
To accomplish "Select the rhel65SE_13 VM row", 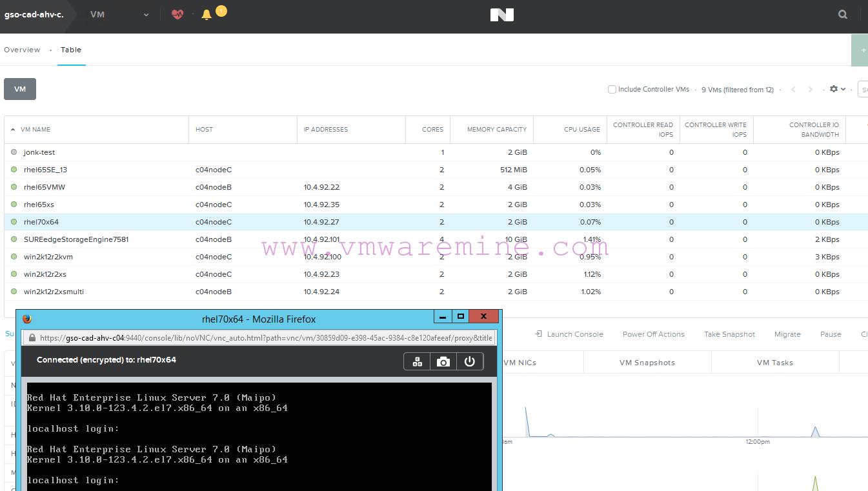I will pos(436,170).
